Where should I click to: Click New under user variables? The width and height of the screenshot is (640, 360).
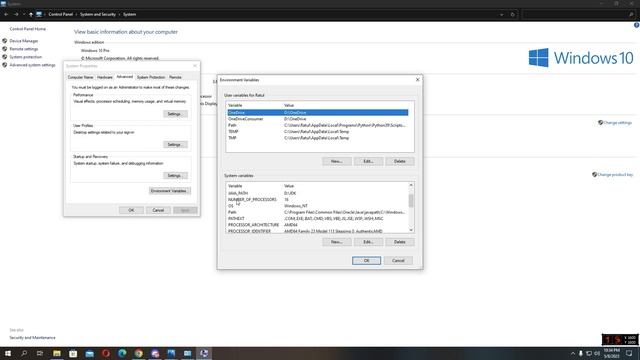[x=337, y=161]
